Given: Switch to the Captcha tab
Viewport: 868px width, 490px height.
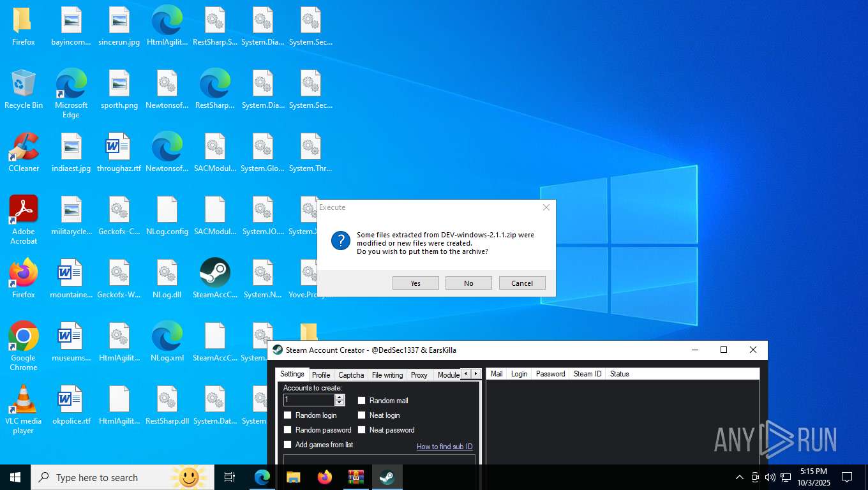Looking at the screenshot, I should click(351, 375).
